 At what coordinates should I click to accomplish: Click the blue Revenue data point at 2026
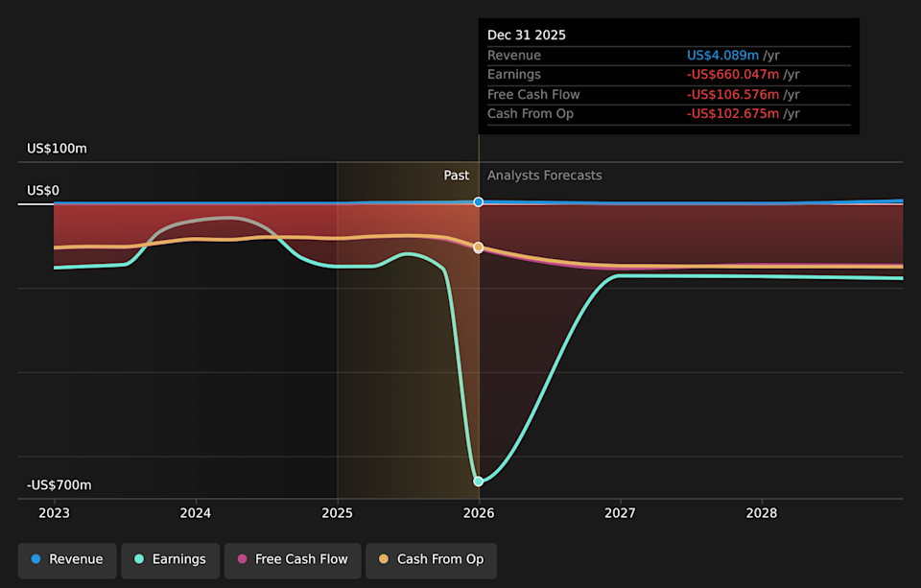point(479,202)
